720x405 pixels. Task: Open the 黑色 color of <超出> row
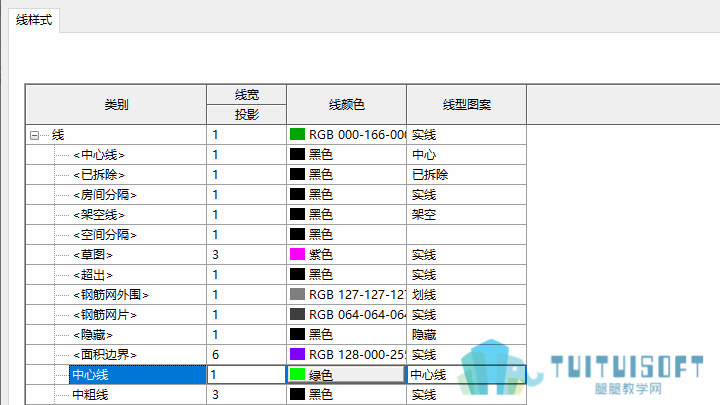pos(347,275)
